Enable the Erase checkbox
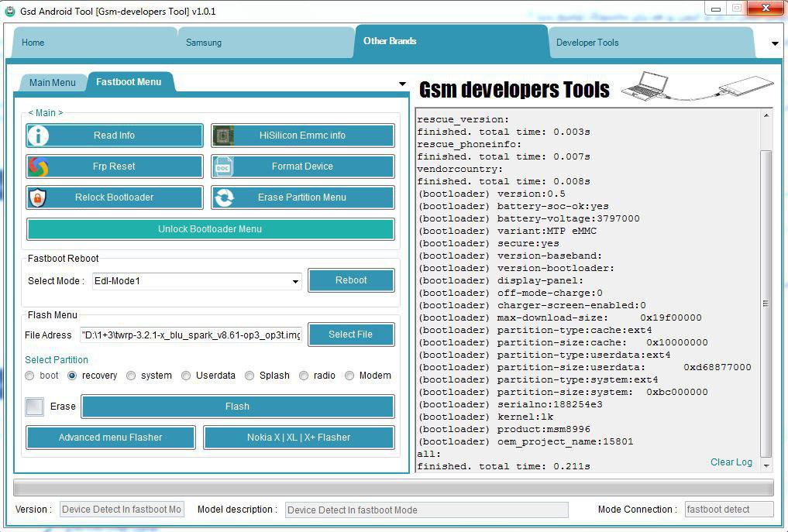 [34, 407]
